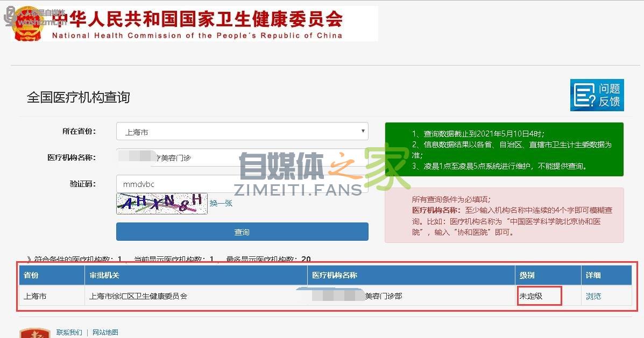Click the 未定级 cell in results

pos(531,296)
